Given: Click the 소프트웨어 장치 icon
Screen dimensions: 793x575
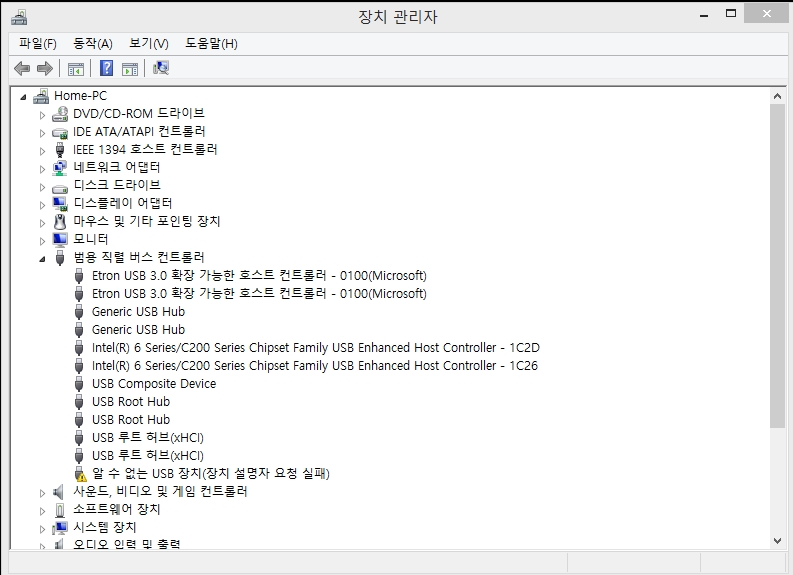Looking at the screenshot, I should click(60, 510).
